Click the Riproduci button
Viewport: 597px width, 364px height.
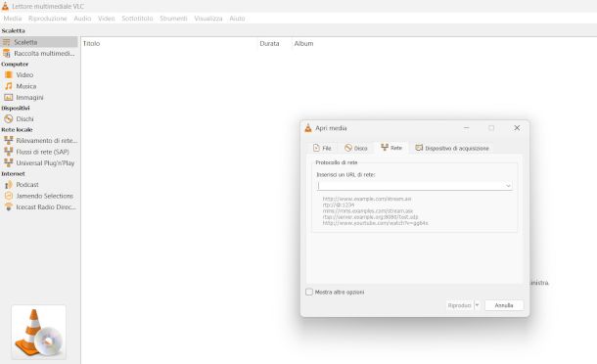pos(460,305)
